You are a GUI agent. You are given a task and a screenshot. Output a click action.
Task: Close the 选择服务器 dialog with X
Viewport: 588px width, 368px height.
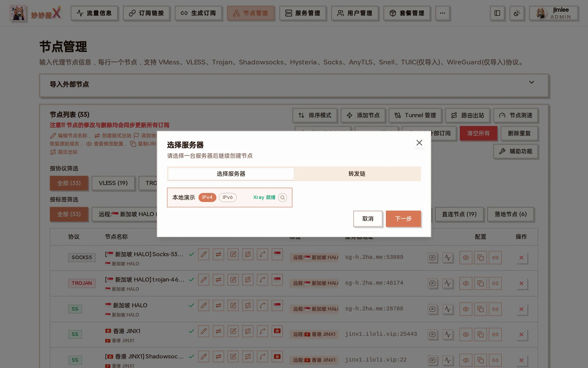pos(419,143)
